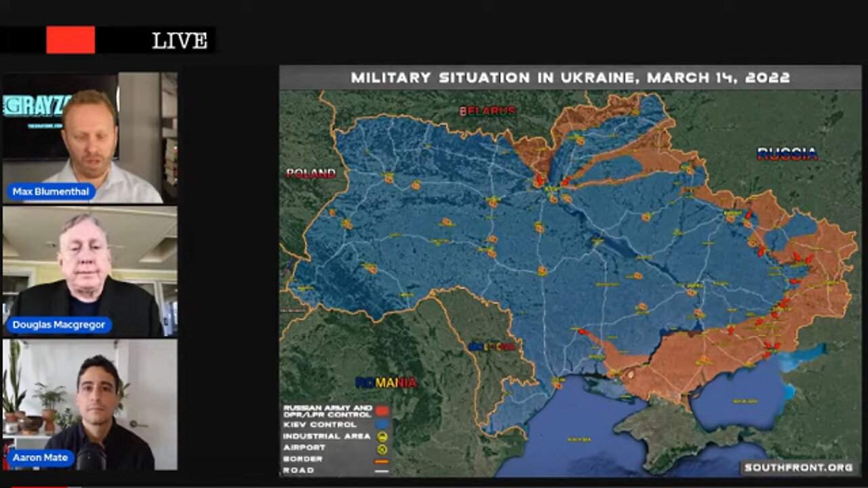Click the Industrial Area legend icon

(382, 436)
